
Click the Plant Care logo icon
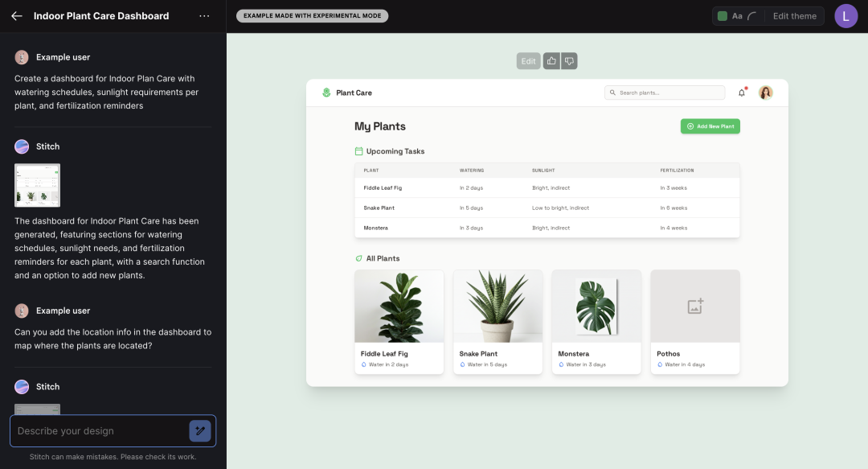(x=326, y=93)
